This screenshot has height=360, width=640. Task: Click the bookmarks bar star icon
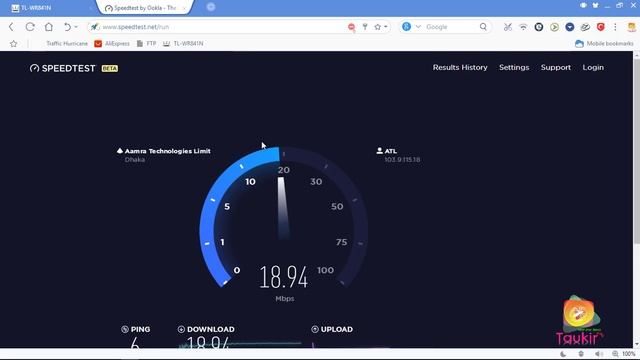(x=13, y=44)
